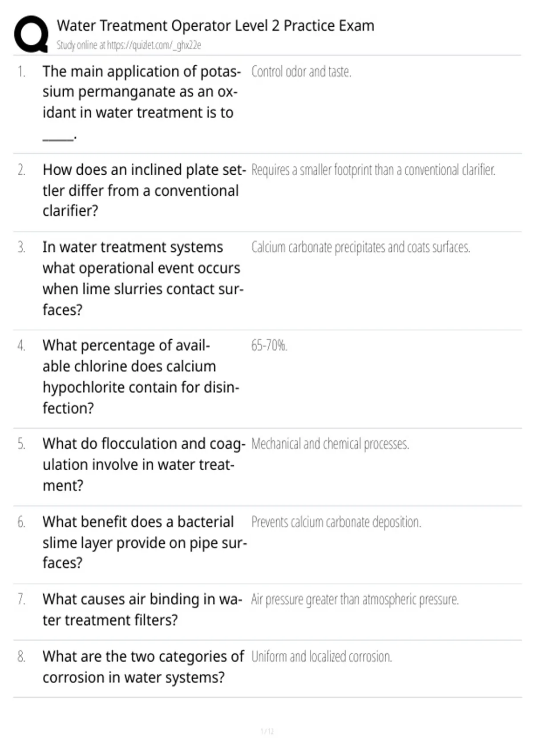534x756 pixels.
Task: Click 'Uniform and localized corrosion' answer
Action: point(321,656)
